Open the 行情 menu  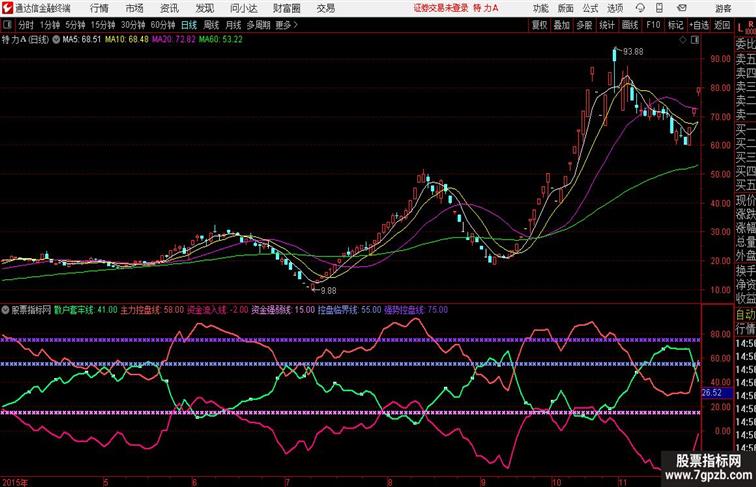click(99, 8)
